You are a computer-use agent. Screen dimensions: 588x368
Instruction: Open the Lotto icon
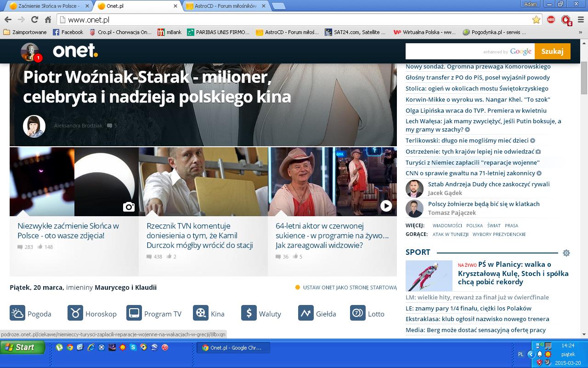tap(358, 313)
